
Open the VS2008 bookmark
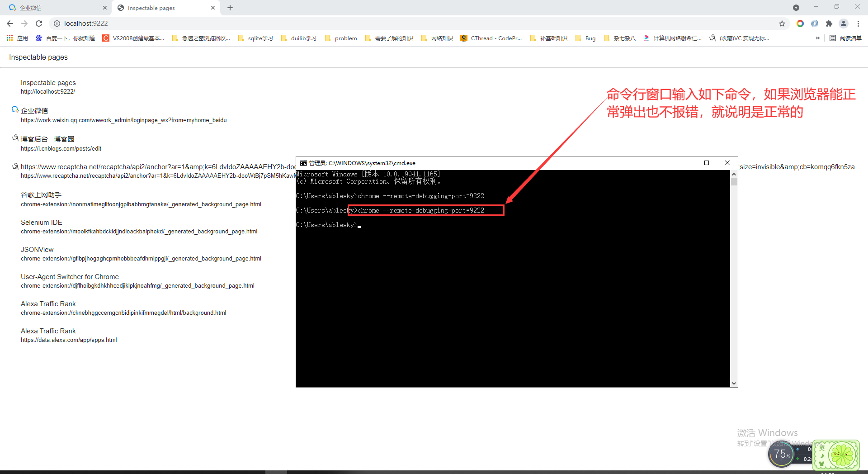133,38
